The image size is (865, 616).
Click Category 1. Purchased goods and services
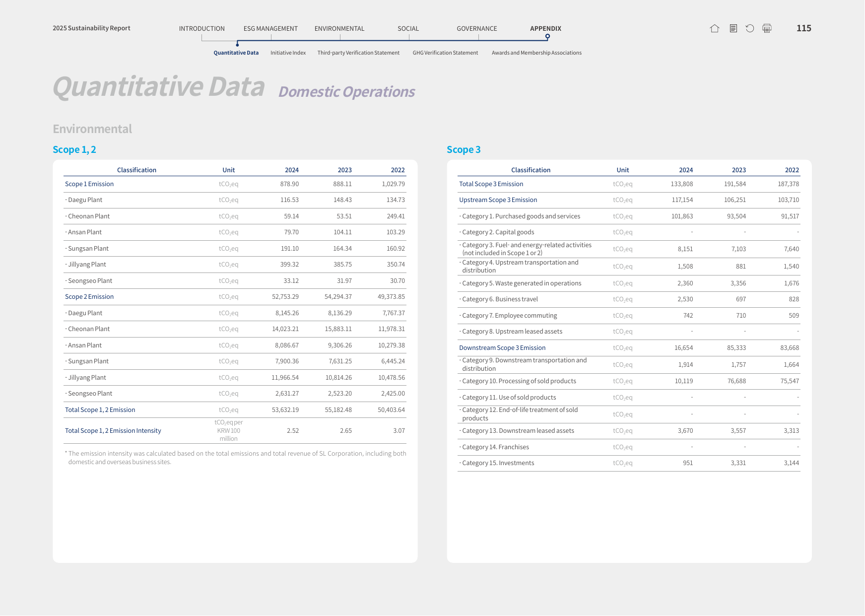pos(520,216)
